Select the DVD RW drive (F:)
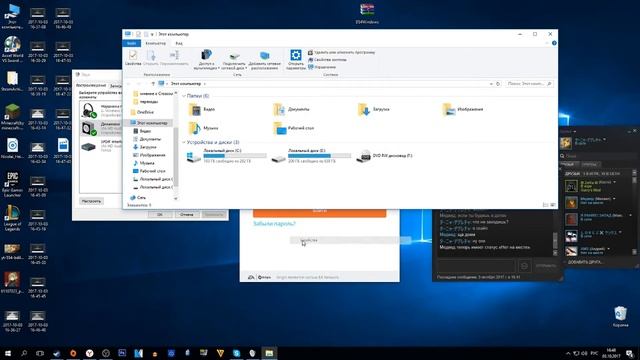 [x=384, y=156]
